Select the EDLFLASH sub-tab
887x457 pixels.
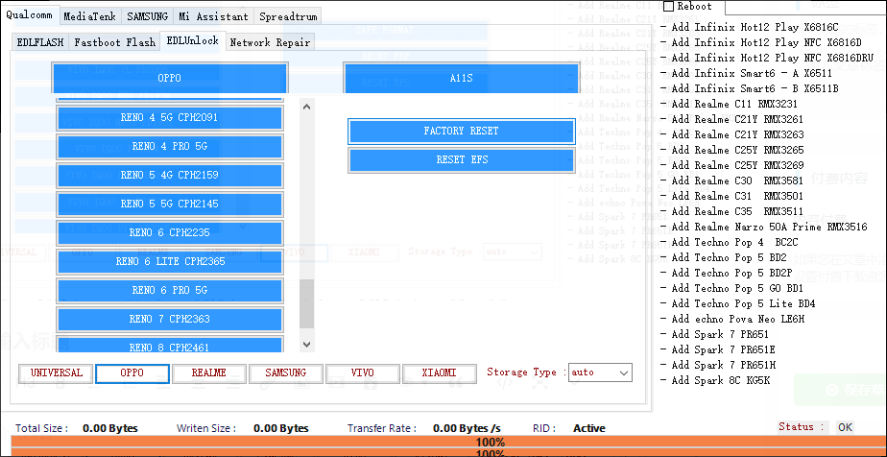(40, 42)
